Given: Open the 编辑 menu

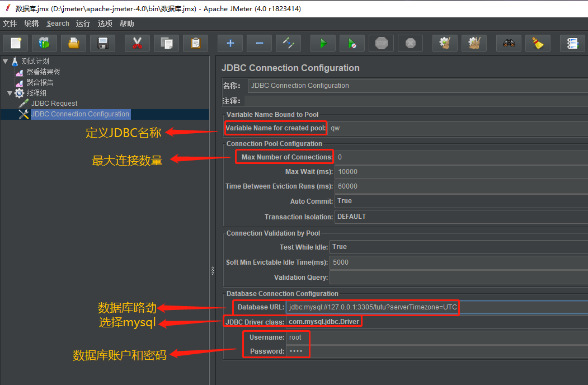Looking at the screenshot, I should coord(31,24).
